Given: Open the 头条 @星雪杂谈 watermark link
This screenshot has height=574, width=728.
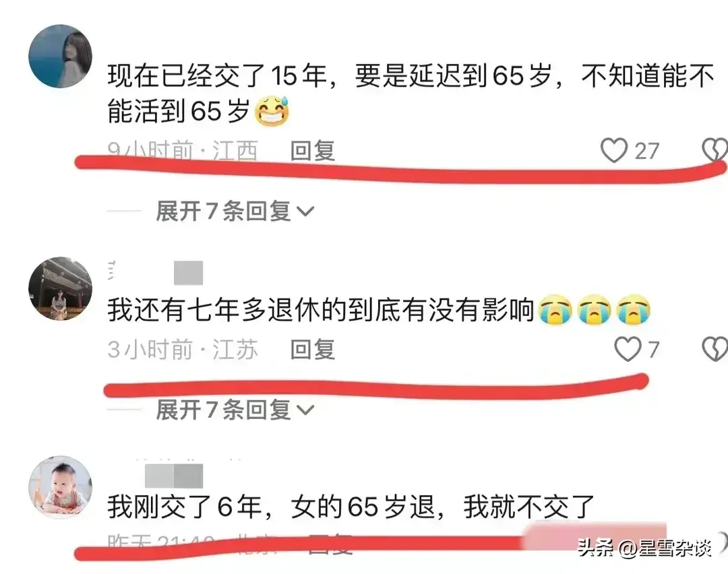Looking at the screenshot, I should pos(644,548).
